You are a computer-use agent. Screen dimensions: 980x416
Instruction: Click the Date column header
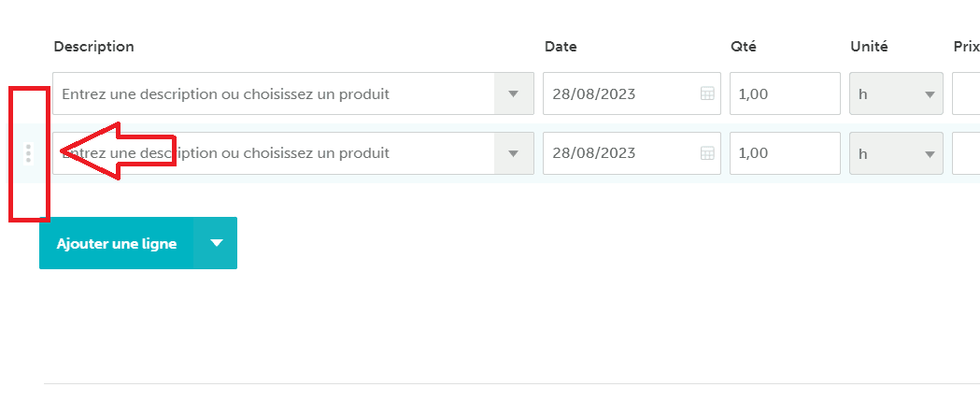pos(561,47)
